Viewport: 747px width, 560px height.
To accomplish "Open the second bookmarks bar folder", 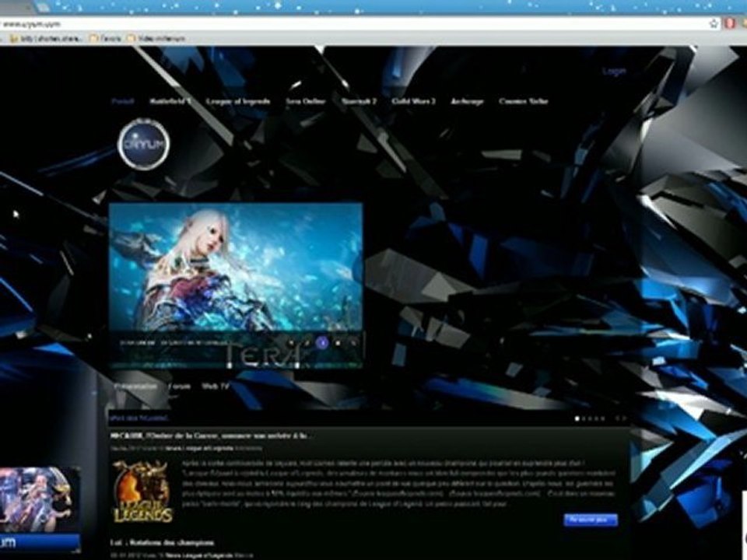I will (106, 38).
